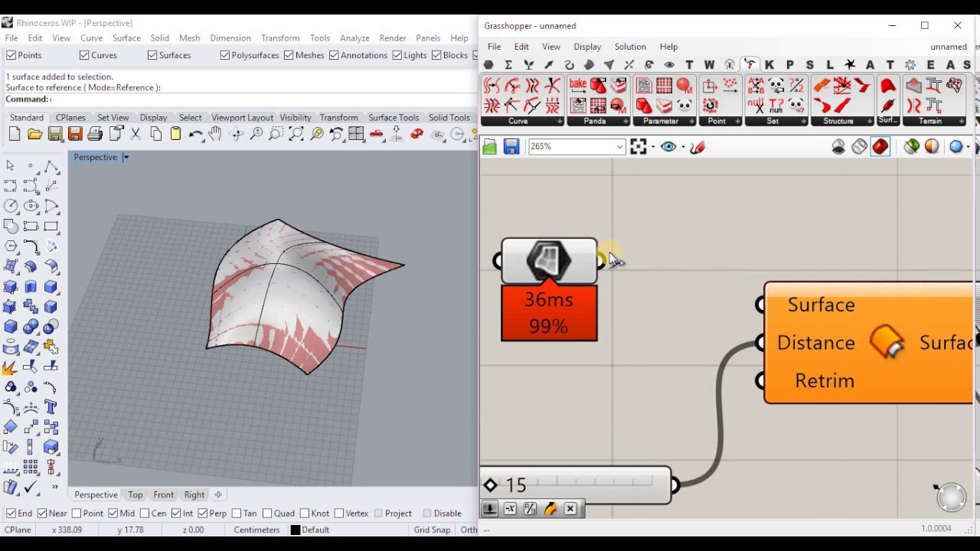Click the four-viewport layout icon

pos(356,135)
